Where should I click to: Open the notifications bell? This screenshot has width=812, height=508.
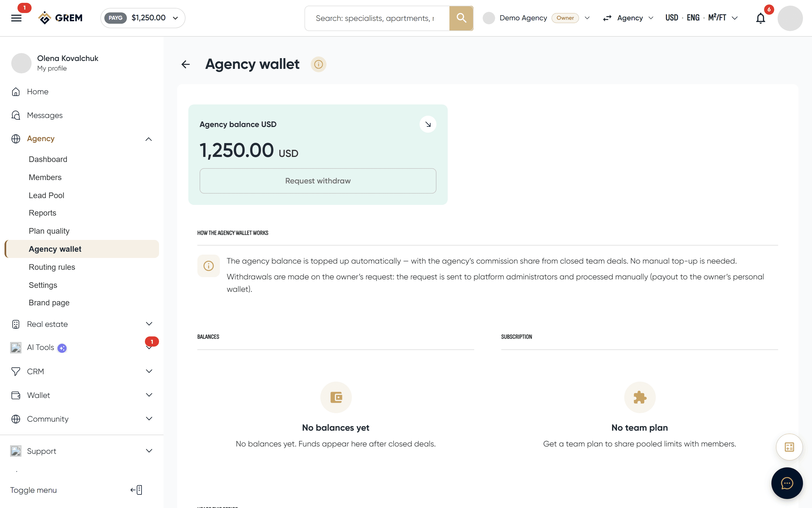pos(760,18)
